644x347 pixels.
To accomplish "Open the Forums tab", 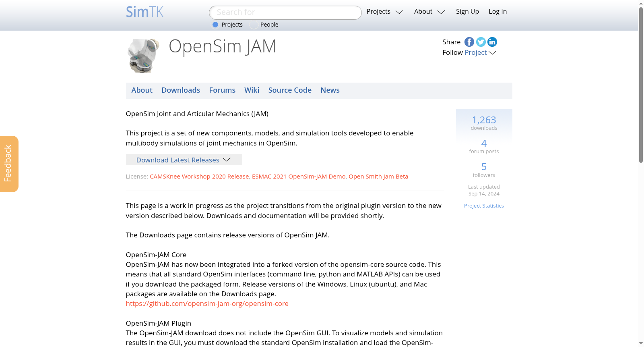I will pyautogui.click(x=222, y=90).
